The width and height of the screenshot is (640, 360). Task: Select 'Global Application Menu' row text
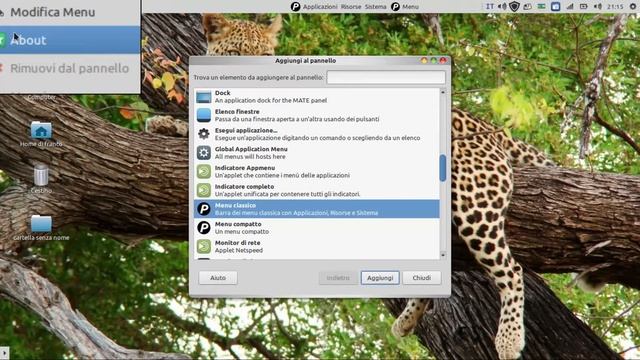251,149
